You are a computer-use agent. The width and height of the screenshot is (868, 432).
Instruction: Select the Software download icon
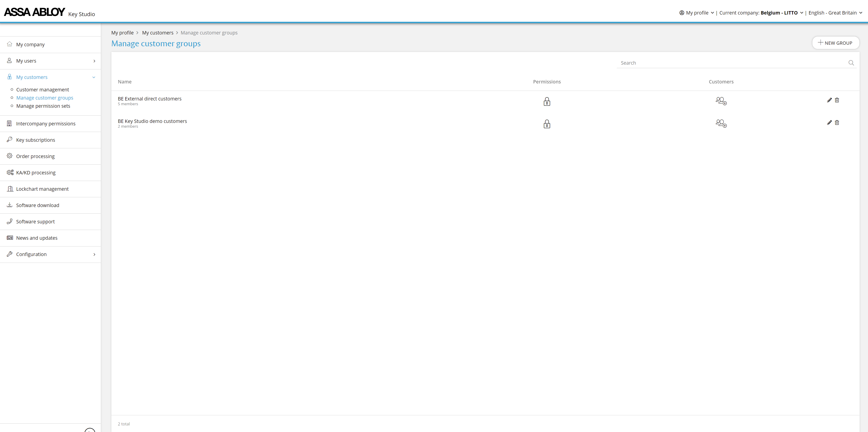[x=10, y=205]
